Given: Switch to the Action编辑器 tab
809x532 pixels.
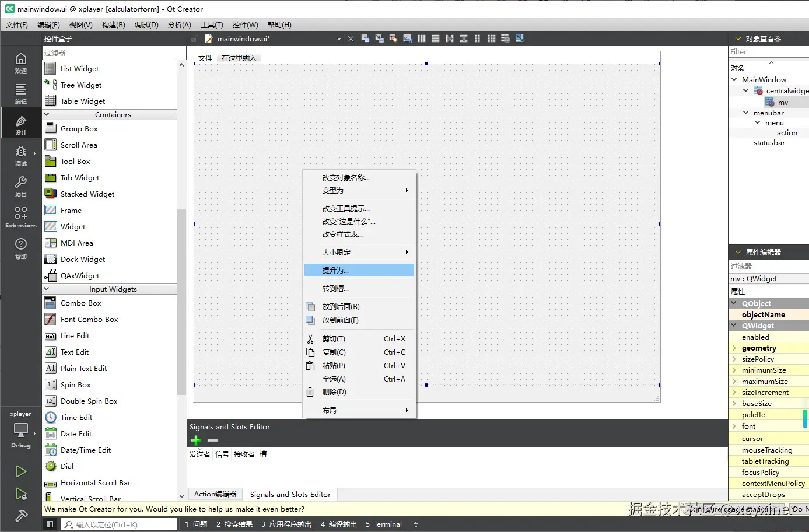Looking at the screenshot, I should [215, 494].
